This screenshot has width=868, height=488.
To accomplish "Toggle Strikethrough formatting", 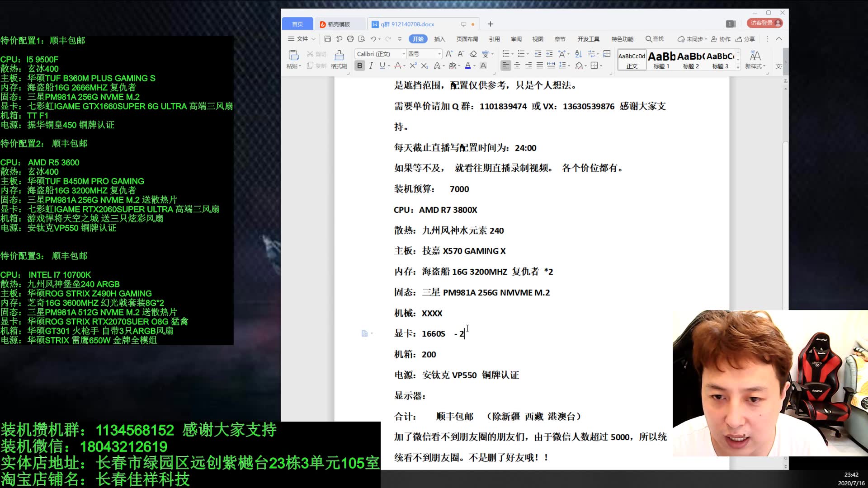I will [x=397, y=66].
